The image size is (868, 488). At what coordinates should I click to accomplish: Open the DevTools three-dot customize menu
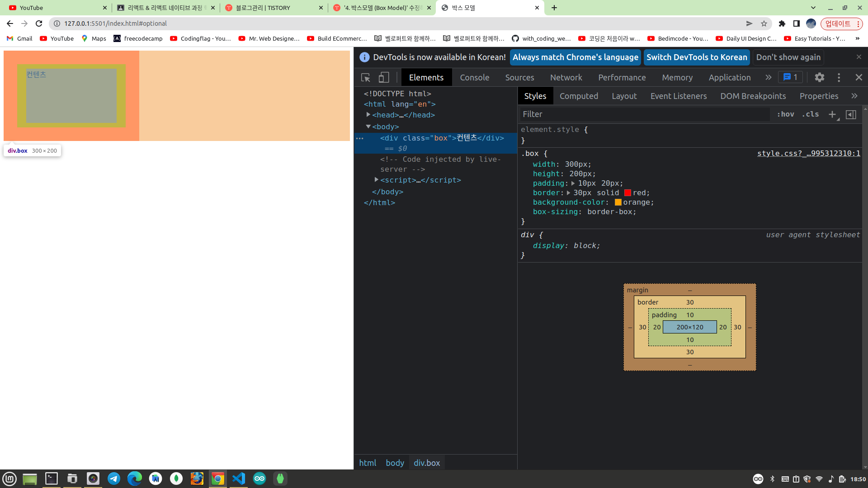[x=839, y=78]
